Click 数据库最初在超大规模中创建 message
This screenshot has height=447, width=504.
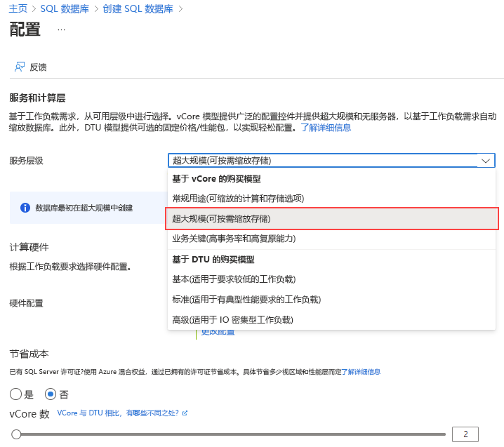(84, 208)
